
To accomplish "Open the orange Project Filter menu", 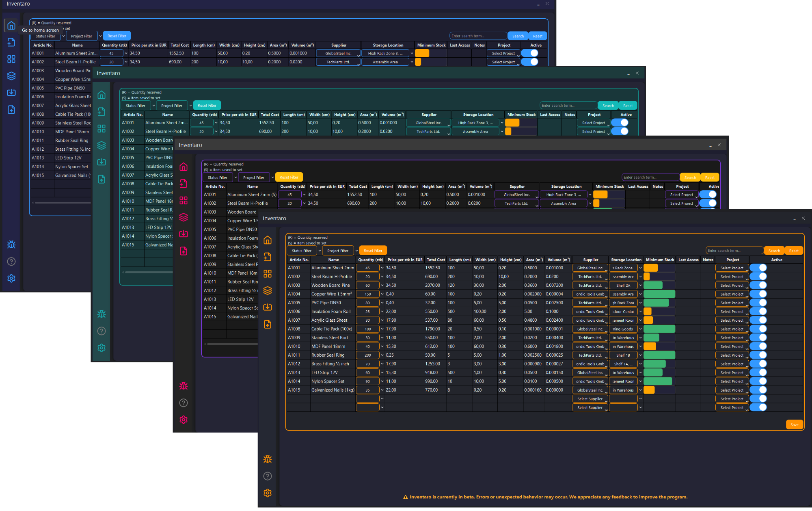I will (x=338, y=251).
